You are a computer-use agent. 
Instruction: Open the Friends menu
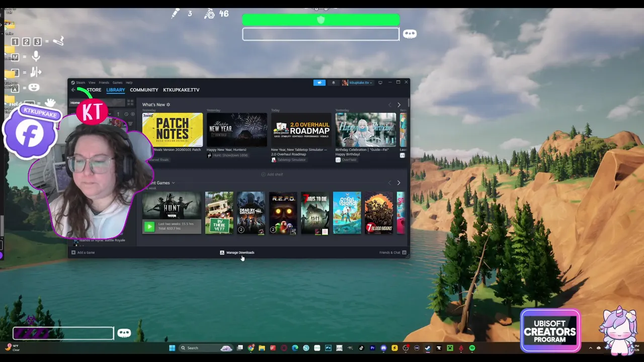[x=104, y=82]
